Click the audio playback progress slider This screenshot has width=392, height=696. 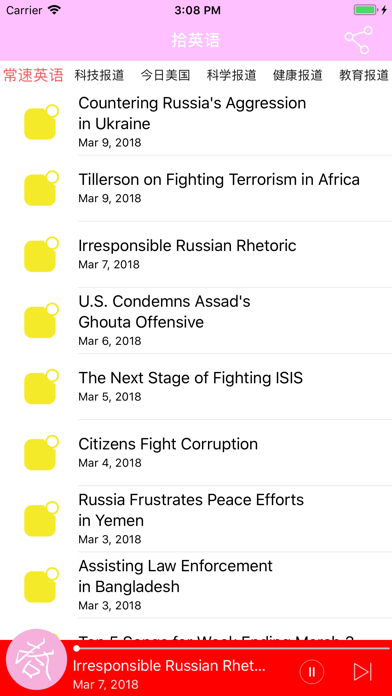(x=232, y=649)
